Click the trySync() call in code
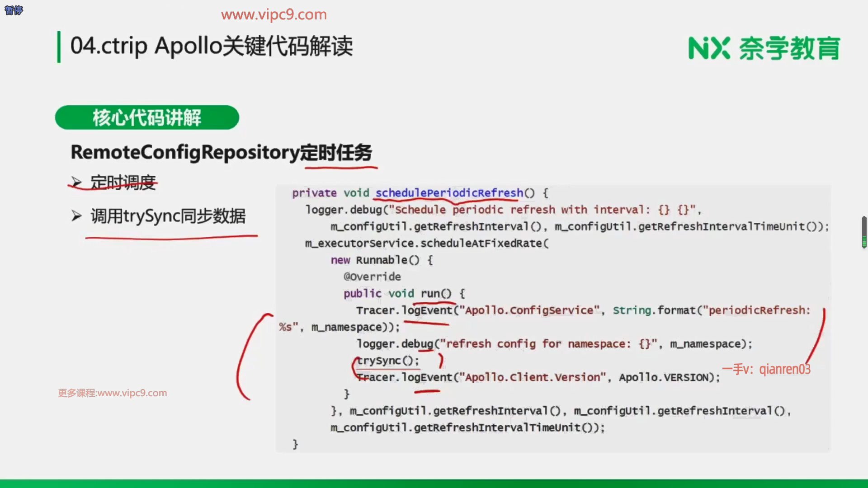The height and width of the screenshot is (488, 868). point(387,361)
